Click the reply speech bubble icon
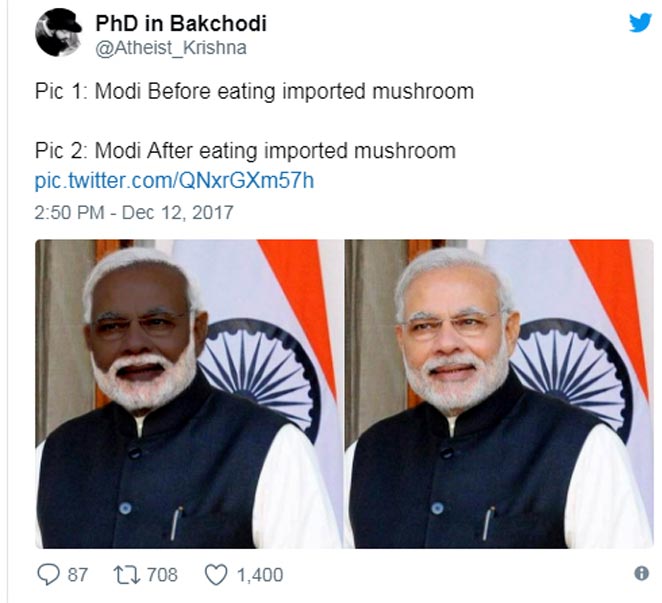Image resolution: width=662 pixels, height=603 pixels. click(49, 574)
